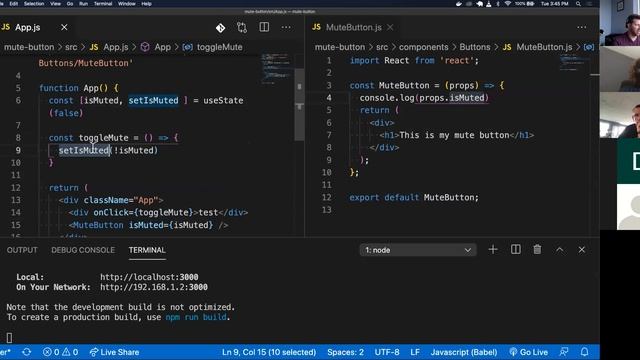Click the sync changes icon in status bar
Screen dimensions: 640x360
pyautogui.click(x=27, y=352)
